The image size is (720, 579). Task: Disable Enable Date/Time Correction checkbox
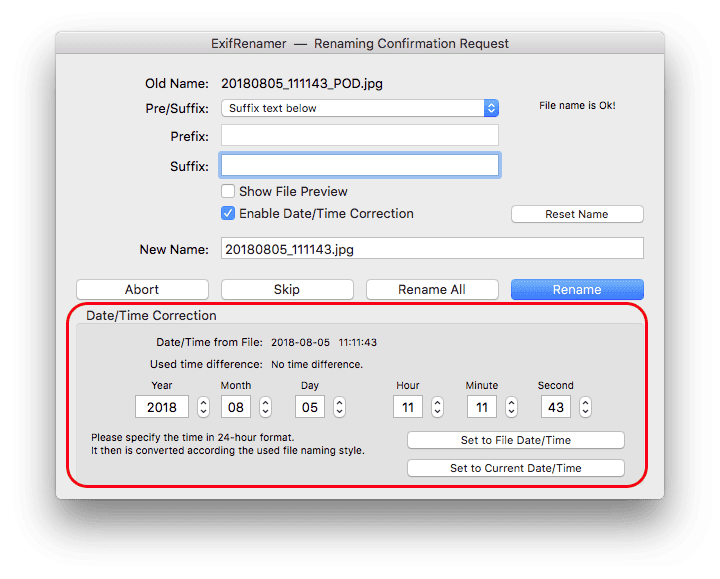(228, 214)
